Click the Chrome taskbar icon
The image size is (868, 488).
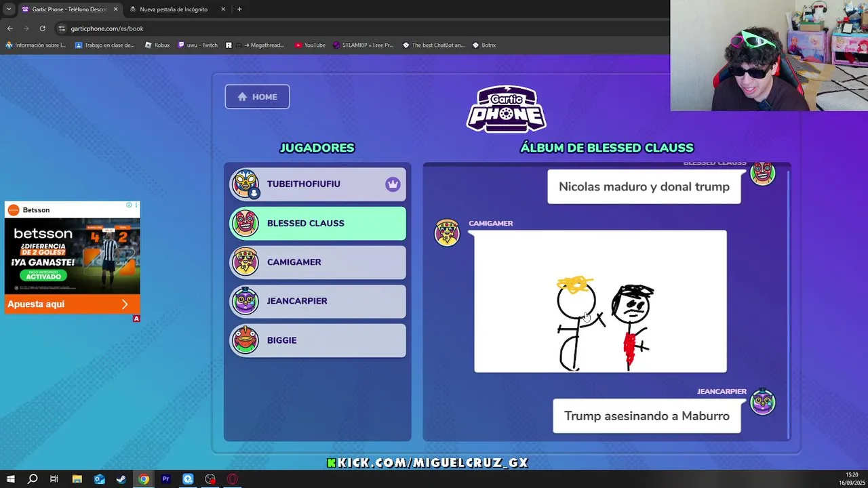(x=144, y=479)
